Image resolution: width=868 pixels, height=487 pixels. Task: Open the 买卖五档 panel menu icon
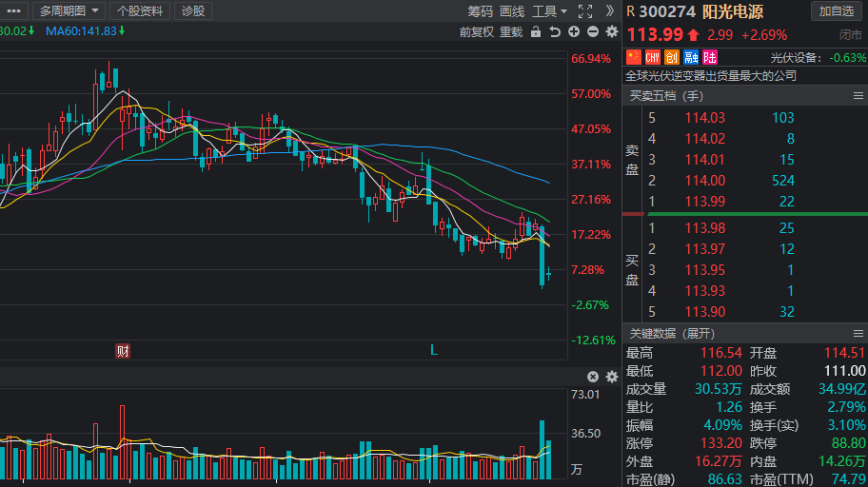[858, 96]
